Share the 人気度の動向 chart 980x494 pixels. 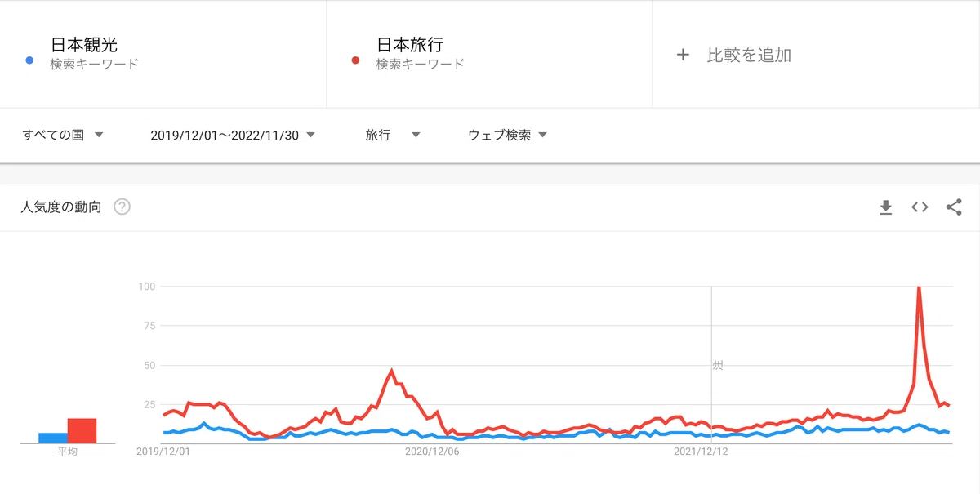click(953, 207)
